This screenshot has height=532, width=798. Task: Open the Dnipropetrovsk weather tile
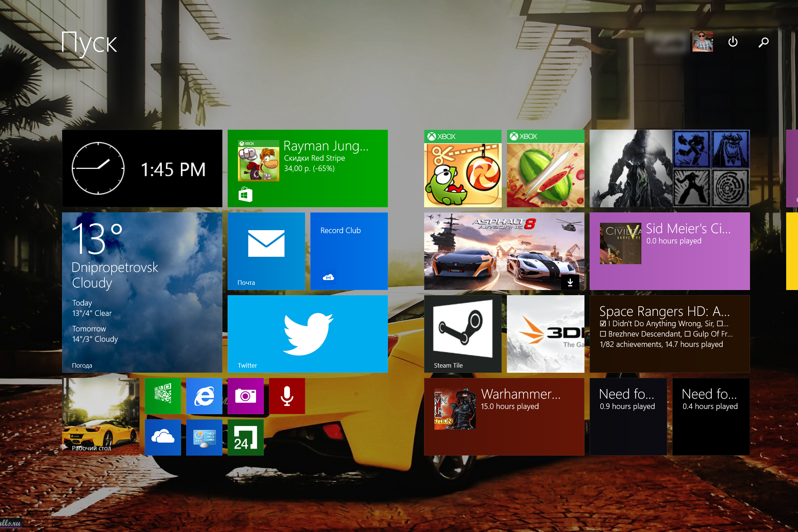142,293
